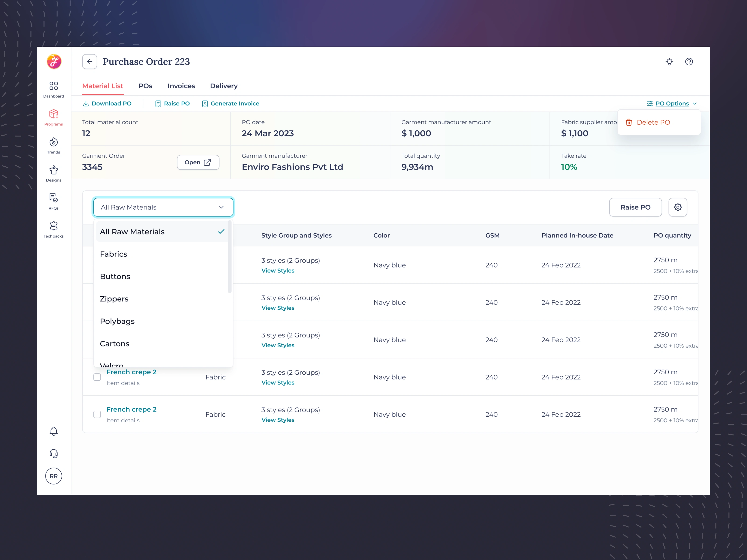This screenshot has width=747, height=560.
Task: Click the back arrow button
Action: (89, 62)
